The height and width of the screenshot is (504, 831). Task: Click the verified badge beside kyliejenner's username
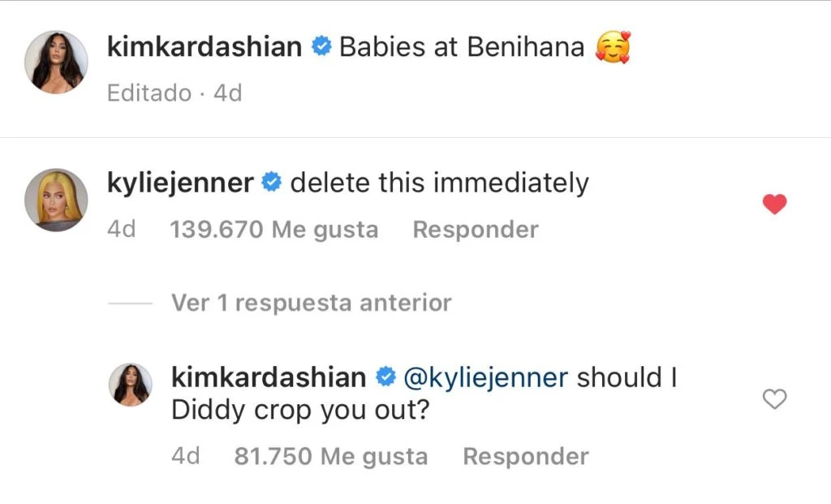[272, 183]
